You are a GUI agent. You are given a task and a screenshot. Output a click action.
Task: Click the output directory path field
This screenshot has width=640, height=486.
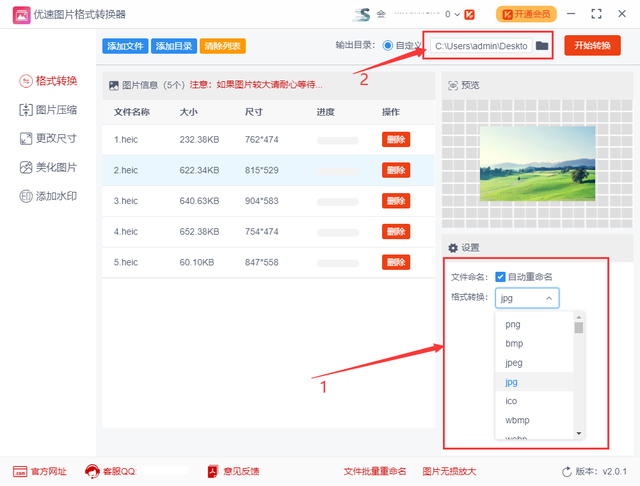coord(481,46)
